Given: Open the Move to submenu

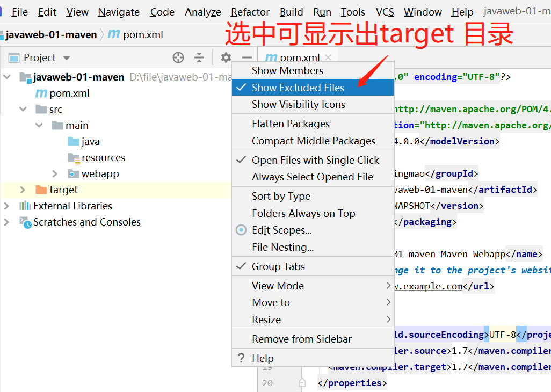Looking at the screenshot, I should pos(313,302).
